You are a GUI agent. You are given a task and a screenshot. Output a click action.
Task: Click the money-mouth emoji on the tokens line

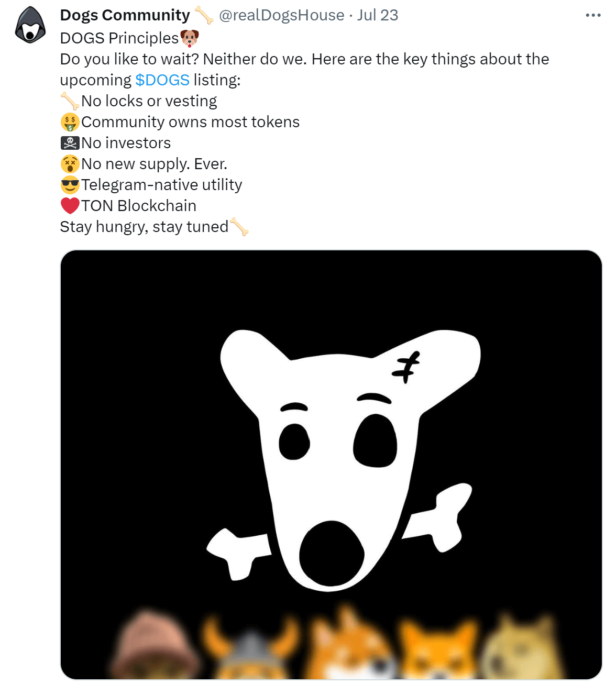pos(70,122)
